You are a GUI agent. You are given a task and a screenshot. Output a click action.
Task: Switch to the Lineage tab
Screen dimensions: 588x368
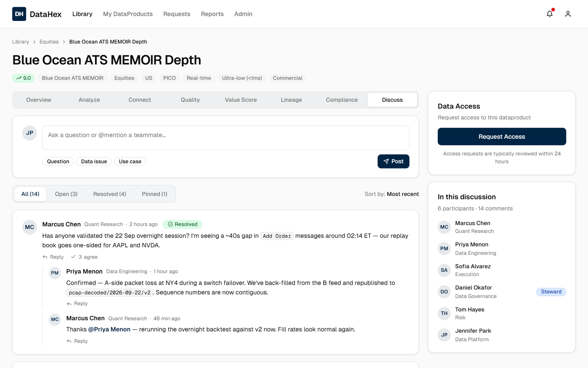tap(291, 100)
